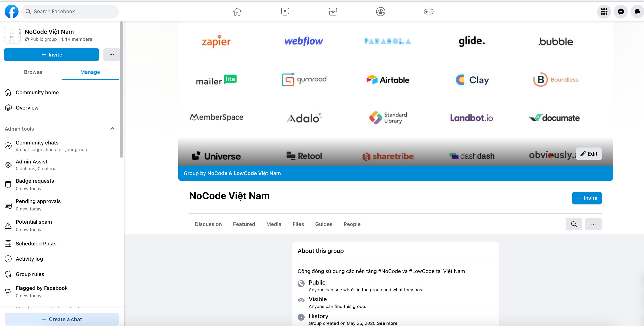Viewport: 644px width, 326px height.
Task: Open the Messenger icon
Action: 621,12
